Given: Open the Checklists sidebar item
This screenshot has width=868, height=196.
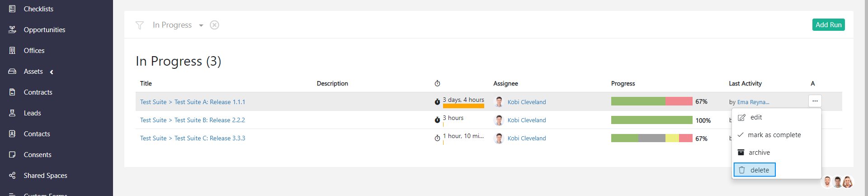Looking at the screenshot, I should (x=38, y=9).
